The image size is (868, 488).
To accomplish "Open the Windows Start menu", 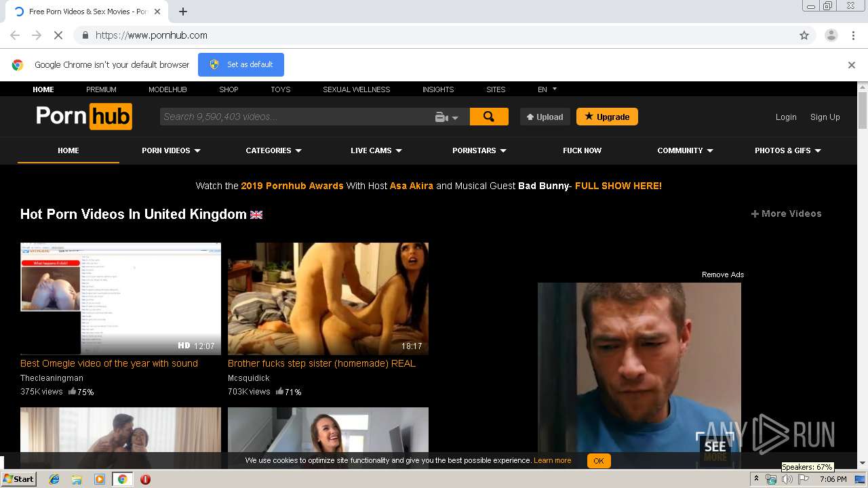I will click(x=19, y=479).
